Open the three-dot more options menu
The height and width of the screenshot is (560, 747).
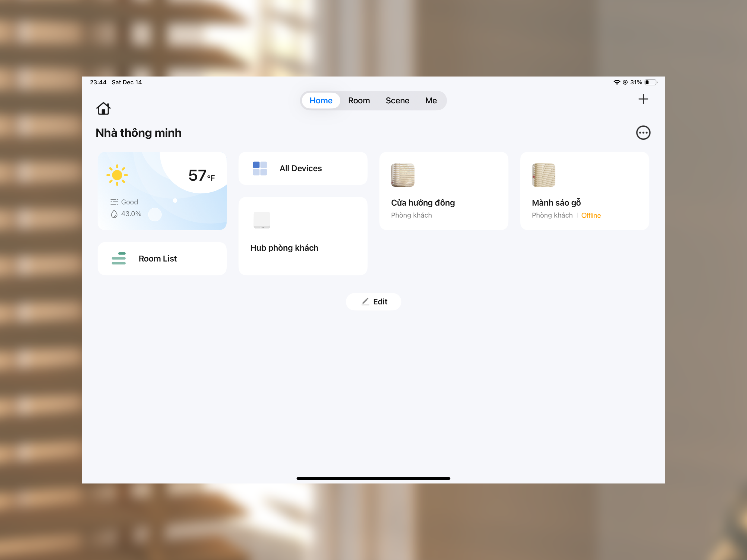643,133
